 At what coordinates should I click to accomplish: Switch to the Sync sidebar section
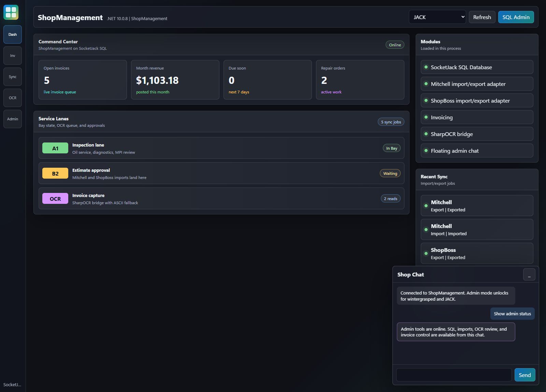[13, 77]
